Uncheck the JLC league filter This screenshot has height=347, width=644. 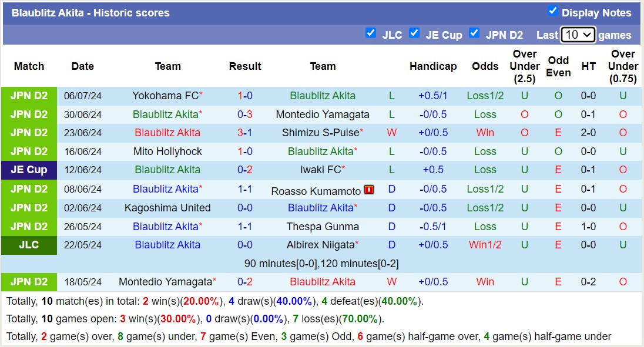click(370, 33)
